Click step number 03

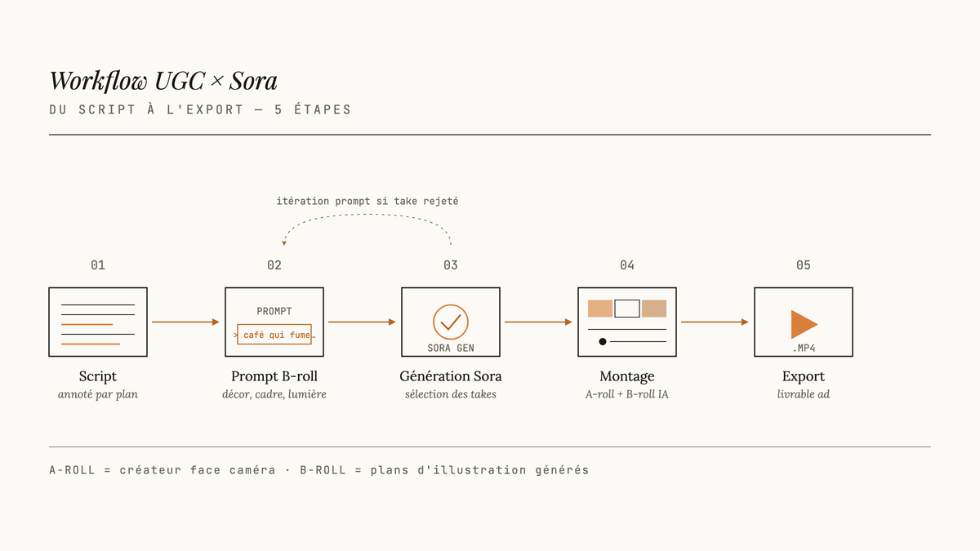point(451,265)
